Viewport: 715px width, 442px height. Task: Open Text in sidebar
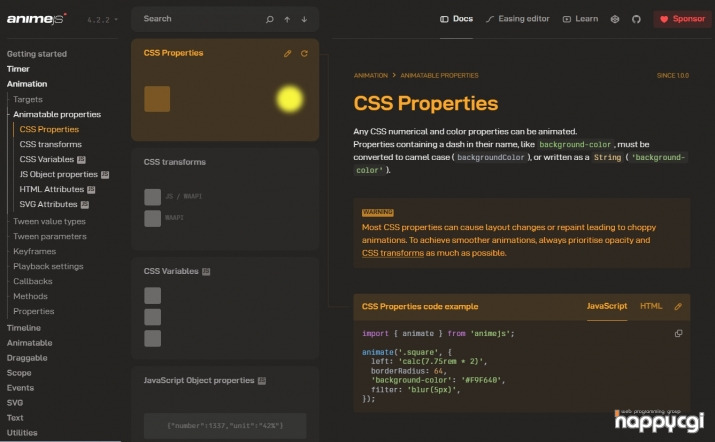tap(15, 418)
